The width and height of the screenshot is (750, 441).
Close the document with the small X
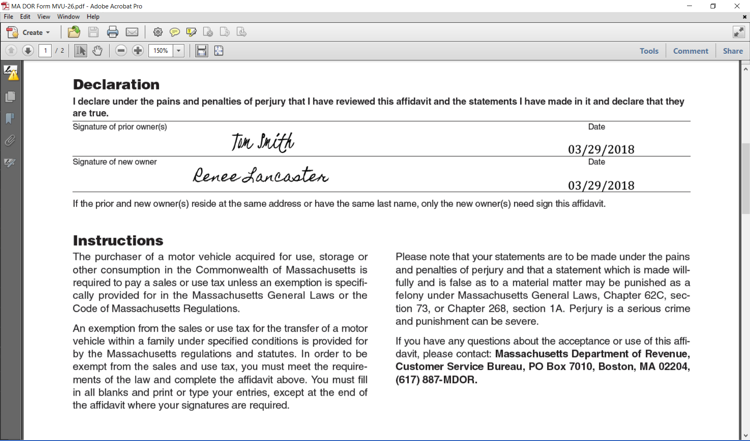(x=744, y=17)
